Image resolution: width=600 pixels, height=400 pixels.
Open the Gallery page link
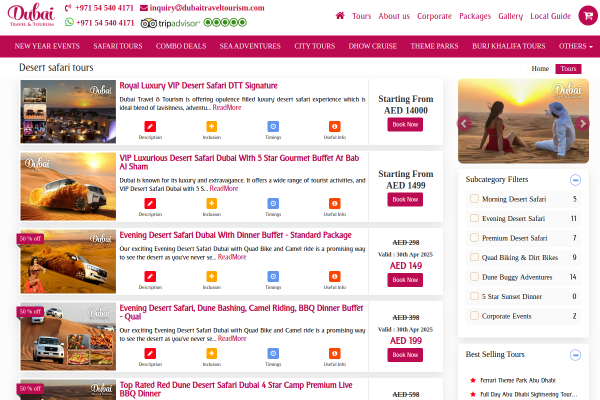tap(510, 16)
